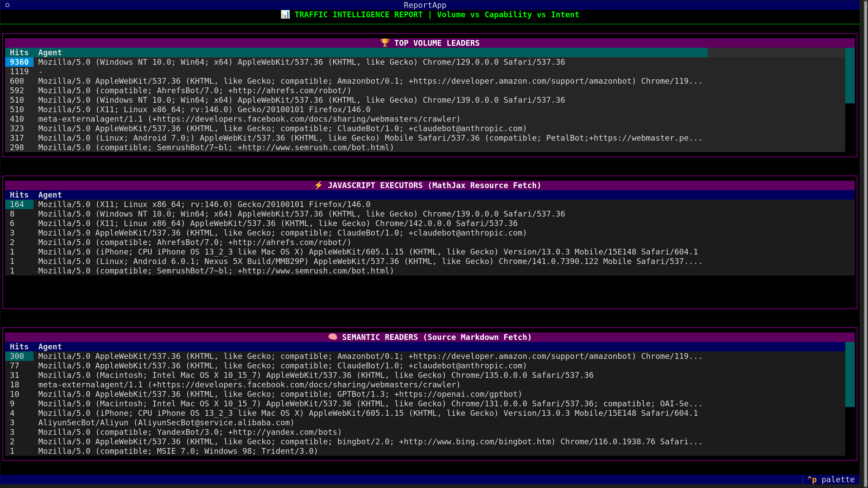Click the TRAFFIC INTELLIGENCE REPORT title
The image size is (868, 488).
358,15
